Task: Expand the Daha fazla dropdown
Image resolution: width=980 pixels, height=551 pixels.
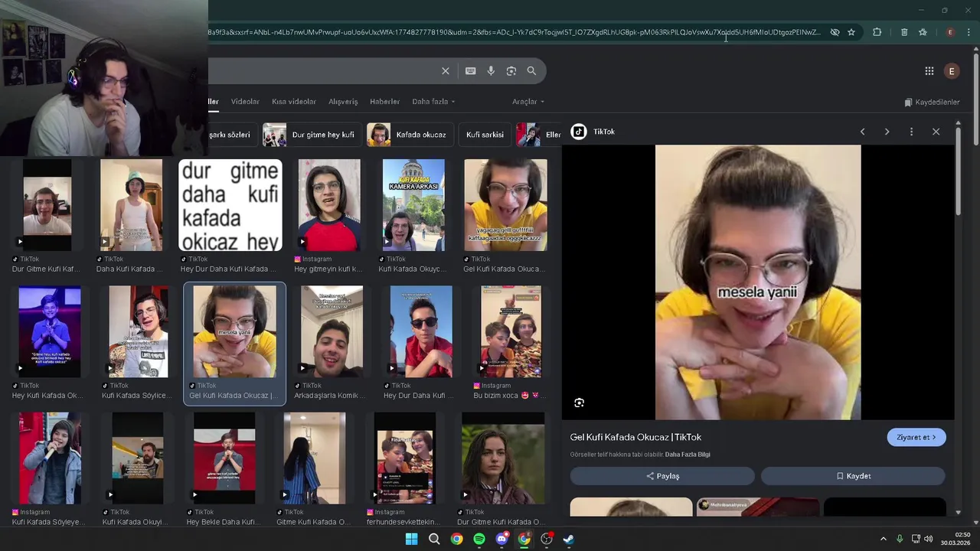Action: point(433,102)
